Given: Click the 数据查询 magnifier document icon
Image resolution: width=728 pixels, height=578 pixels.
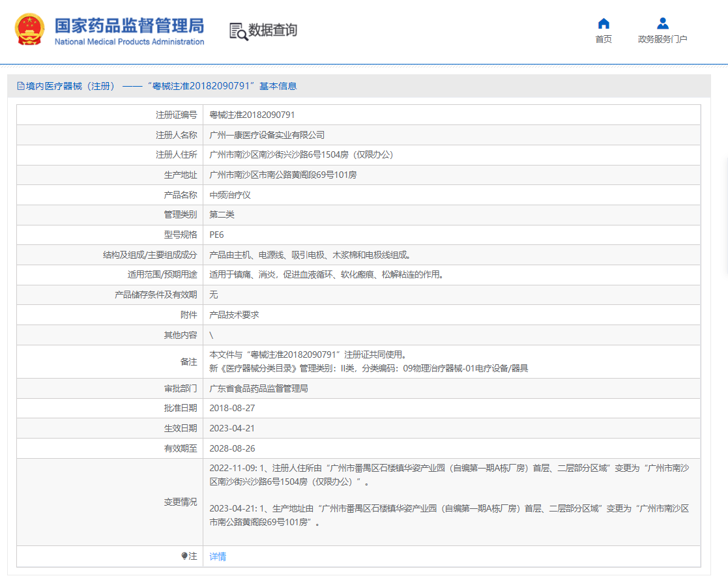Looking at the screenshot, I should click(x=239, y=31).
